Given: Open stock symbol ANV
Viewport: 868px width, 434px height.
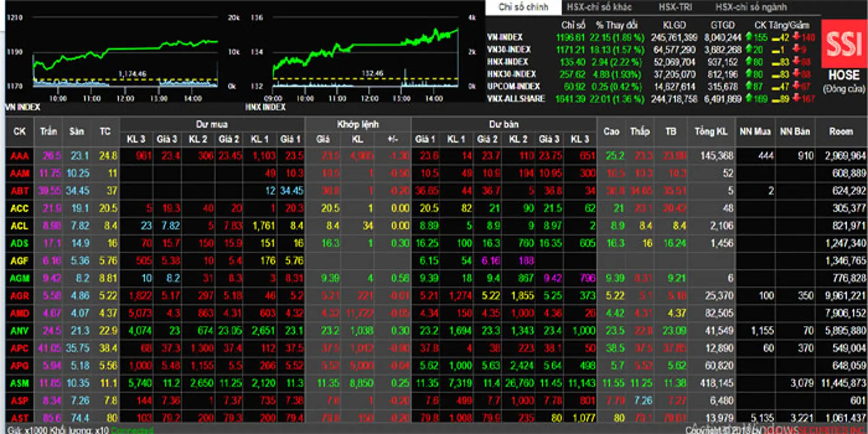Looking at the screenshot, I should 19,331.
